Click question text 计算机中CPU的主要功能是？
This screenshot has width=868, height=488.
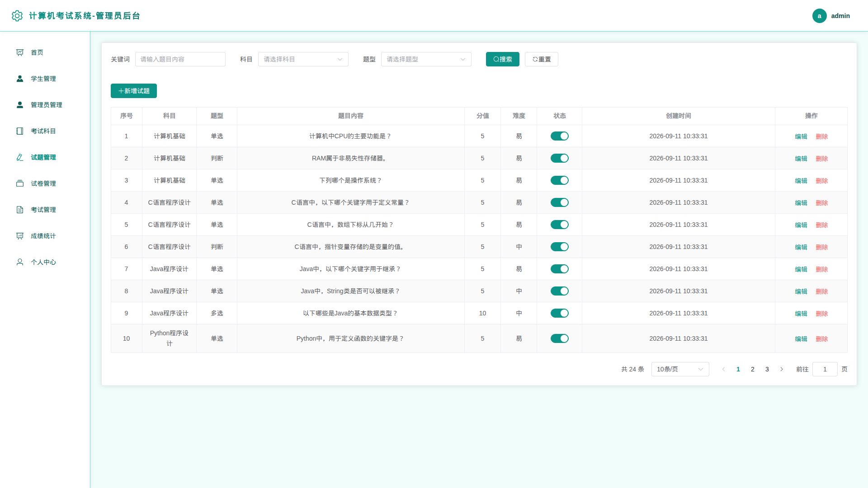(350, 136)
